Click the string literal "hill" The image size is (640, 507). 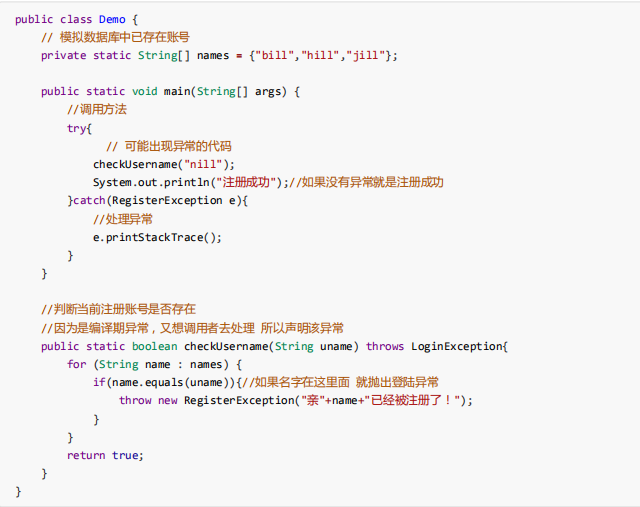(x=320, y=55)
